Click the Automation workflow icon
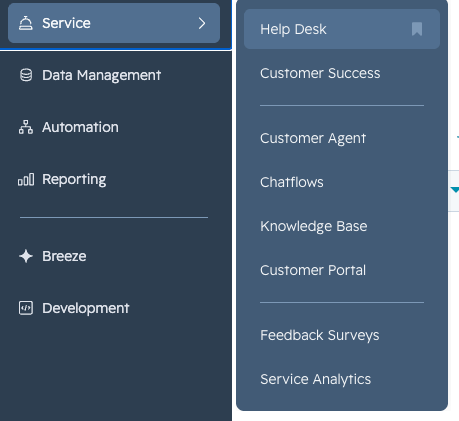The height and width of the screenshot is (421, 459). click(26, 127)
